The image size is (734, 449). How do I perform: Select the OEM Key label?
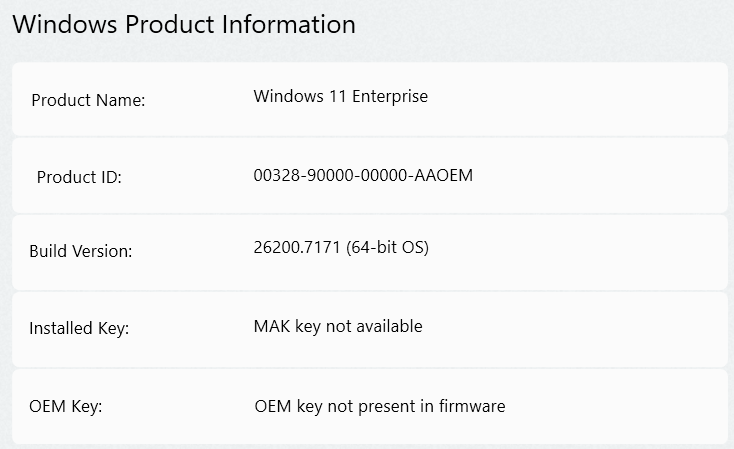click(x=66, y=406)
